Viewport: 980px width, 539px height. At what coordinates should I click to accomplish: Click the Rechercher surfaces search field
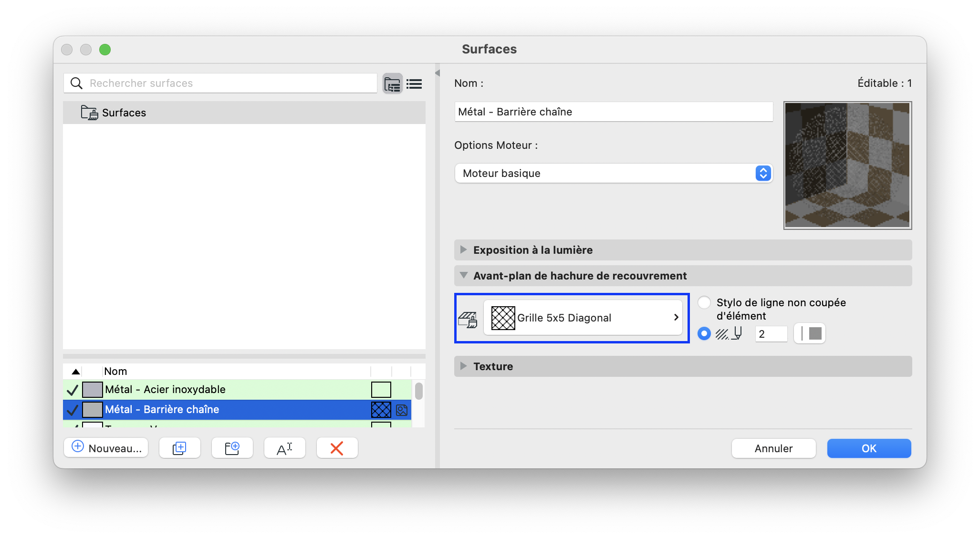click(220, 83)
